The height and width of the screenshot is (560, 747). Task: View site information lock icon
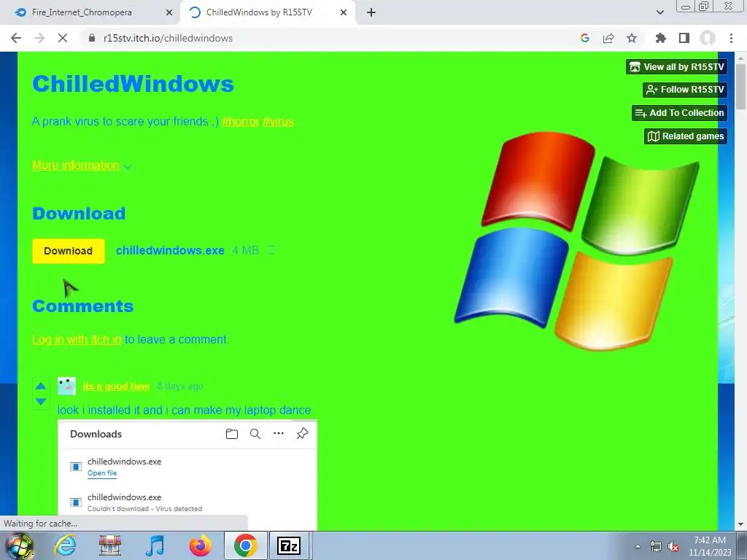(91, 38)
